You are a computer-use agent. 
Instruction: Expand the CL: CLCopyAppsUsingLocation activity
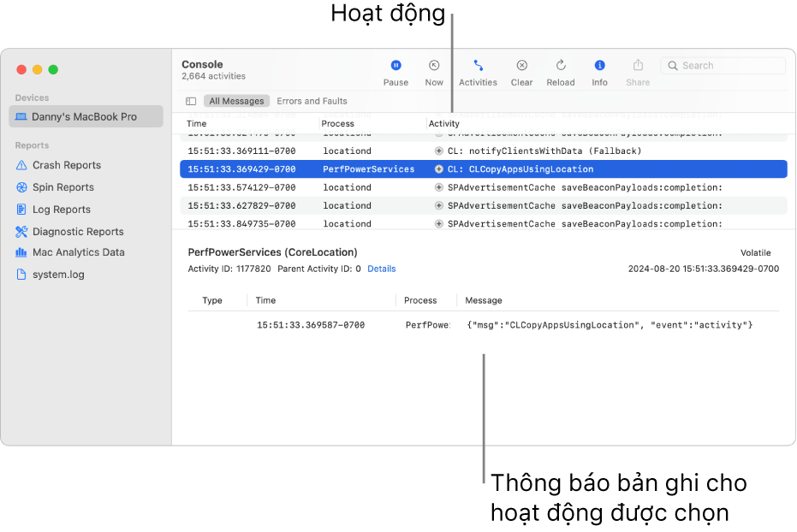(439, 169)
